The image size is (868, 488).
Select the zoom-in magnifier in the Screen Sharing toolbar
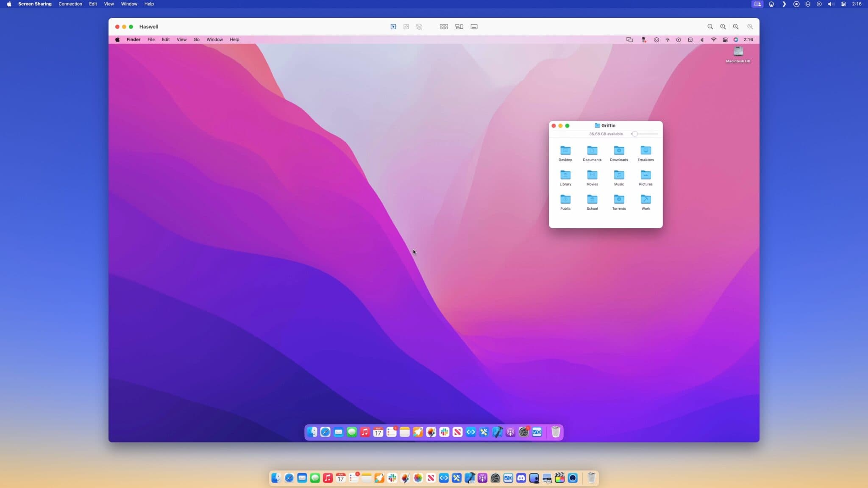pyautogui.click(x=736, y=26)
